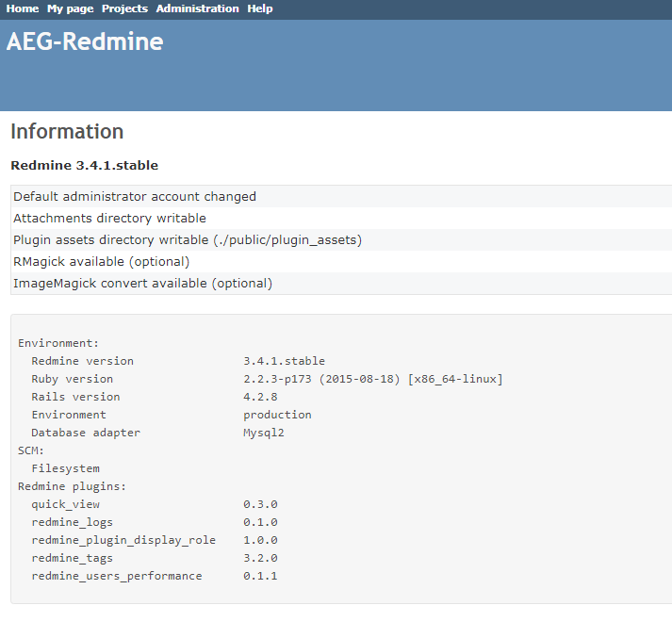
Task: Select 'Attachments directory writable' row
Action: [341, 219]
